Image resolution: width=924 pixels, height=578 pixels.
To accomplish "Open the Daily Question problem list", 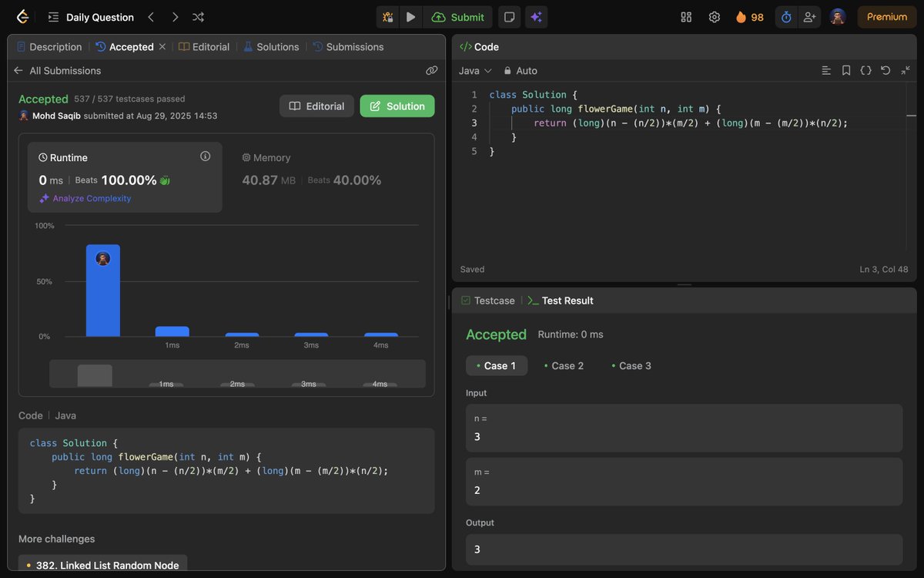I will 91,17.
